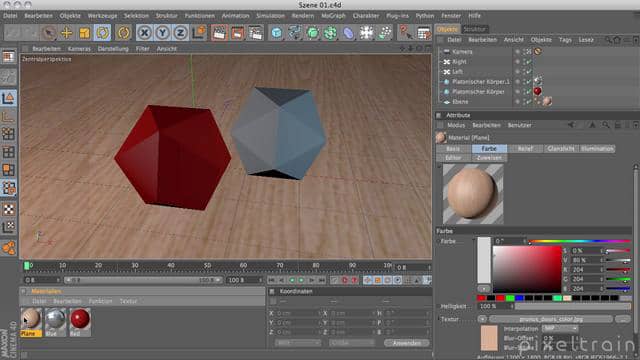Toggle the Y axis lock
The width and height of the screenshot is (640, 360).
pyautogui.click(x=162, y=33)
